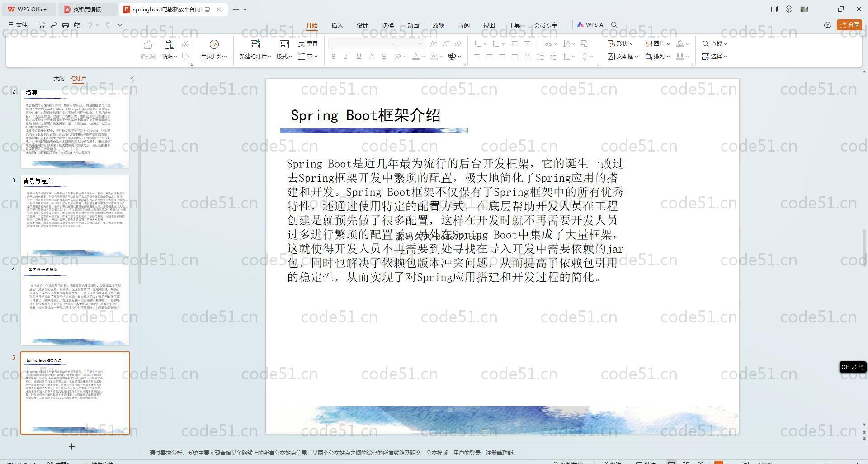Screen dimensions: 868x464
Task: Open the Arrange (排列) dropdown
Action: pyautogui.click(x=657, y=57)
